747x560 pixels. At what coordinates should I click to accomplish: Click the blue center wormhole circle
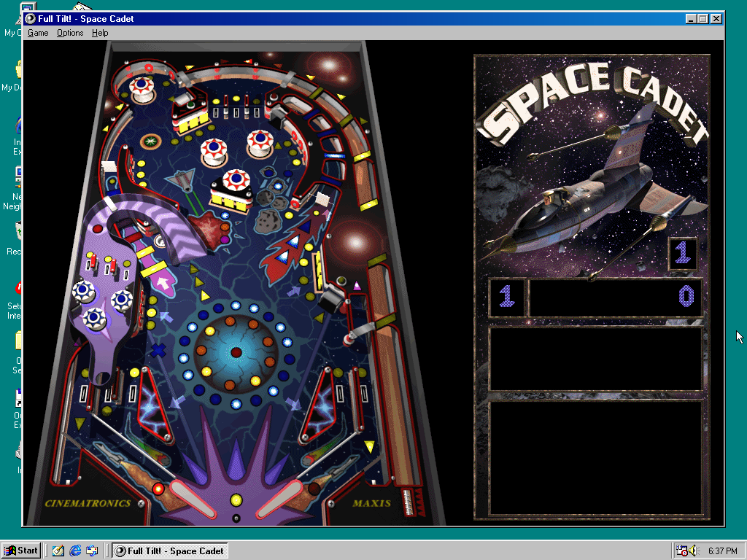click(235, 353)
